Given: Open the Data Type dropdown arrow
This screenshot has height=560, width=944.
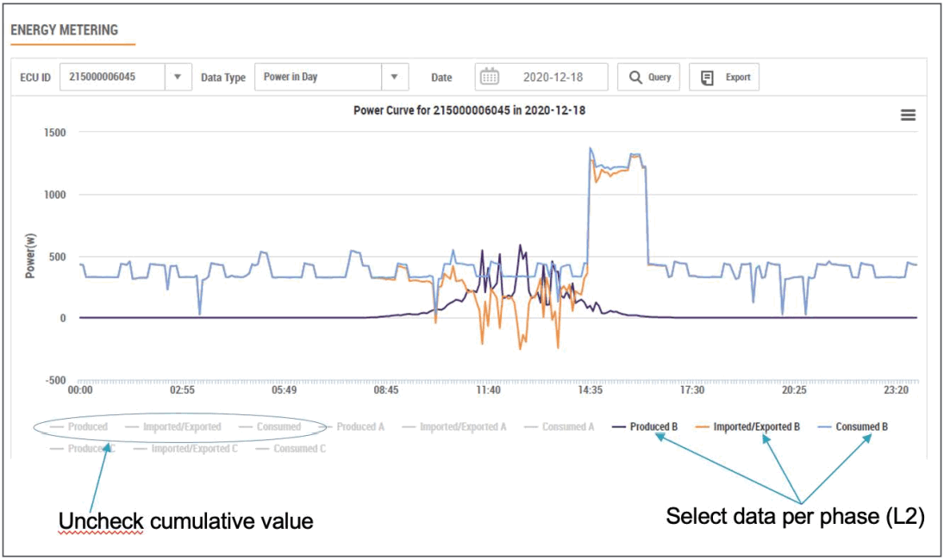Looking at the screenshot, I should click(x=394, y=77).
